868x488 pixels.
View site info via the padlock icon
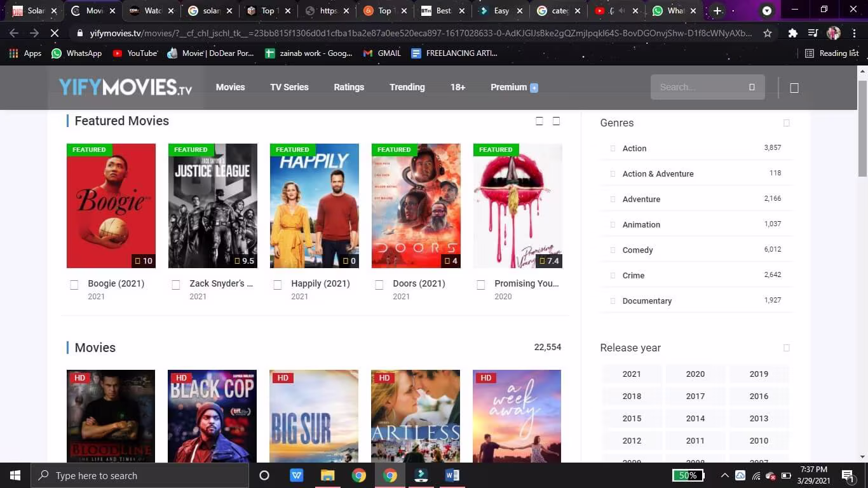[x=79, y=33]
